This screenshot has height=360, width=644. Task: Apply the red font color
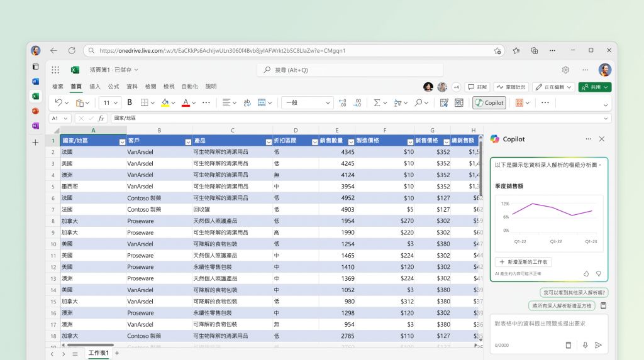(186, 102)
